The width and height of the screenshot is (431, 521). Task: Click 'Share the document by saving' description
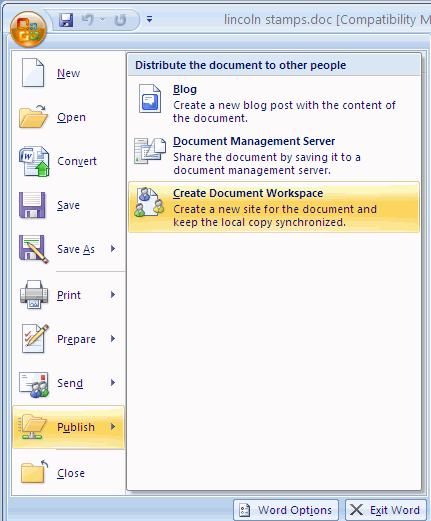(x=267, y=164)
